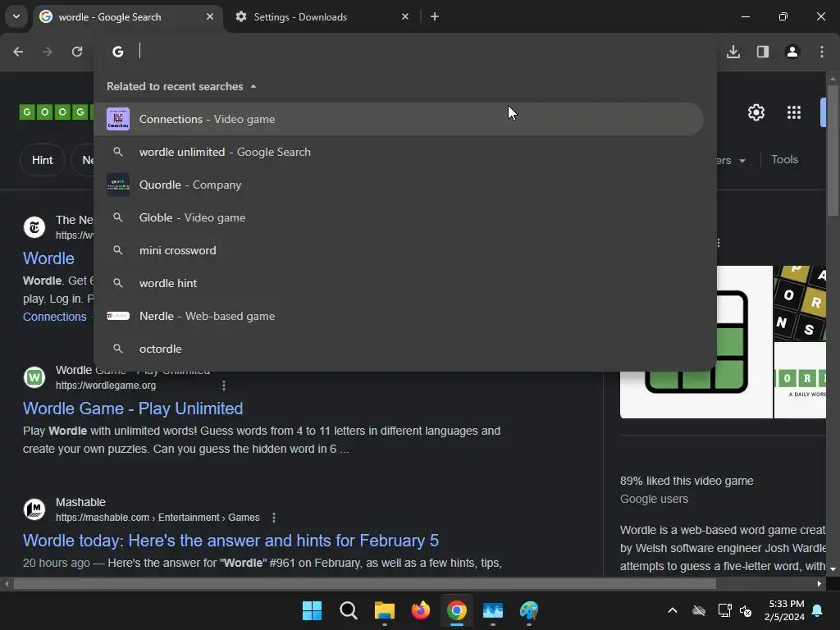Open Google quick settings gear icon

(756, 112)
